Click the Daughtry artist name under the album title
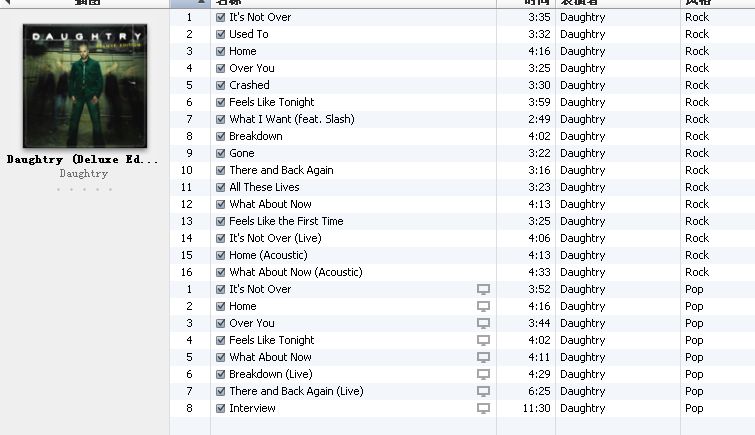The width and height of the screenshot is (755, 435). (84, 173)
